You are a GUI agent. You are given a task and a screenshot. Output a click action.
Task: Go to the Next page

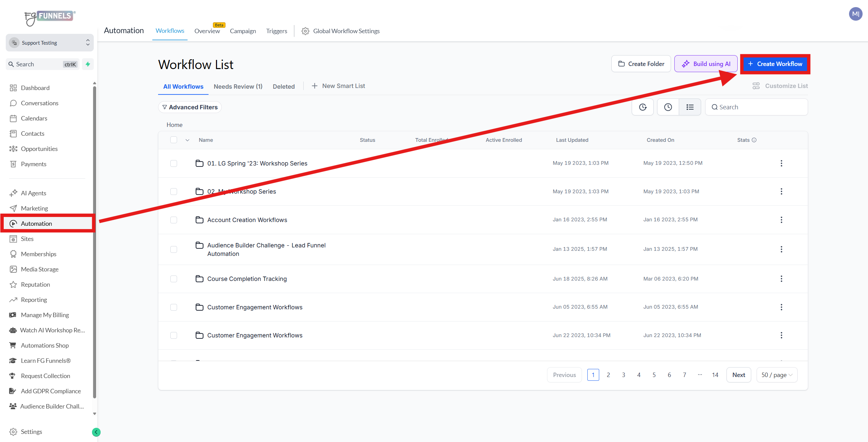point(739,375)
